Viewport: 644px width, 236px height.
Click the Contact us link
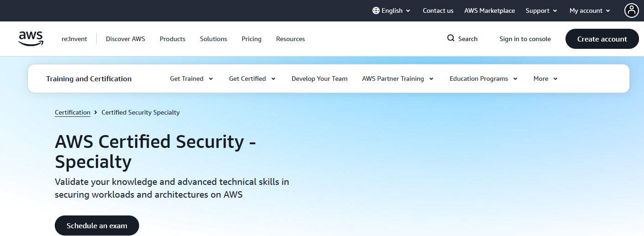pos(438,10)
